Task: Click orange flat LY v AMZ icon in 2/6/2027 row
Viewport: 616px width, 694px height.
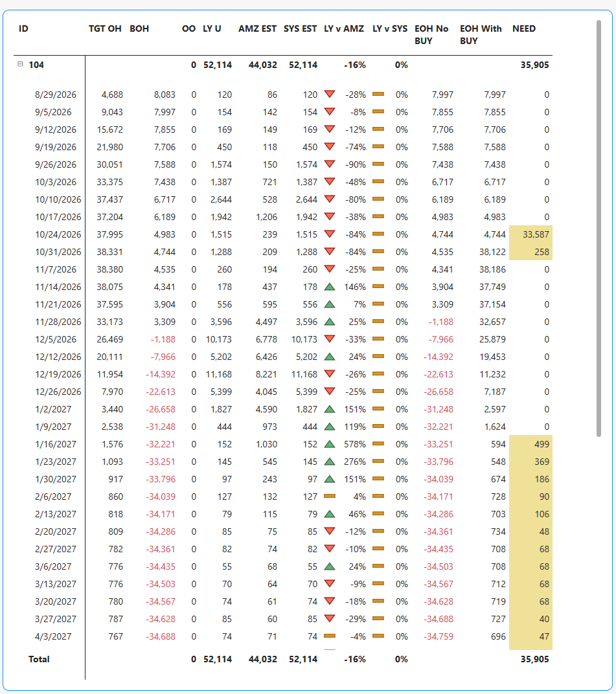Action: (x=330, y=496)
